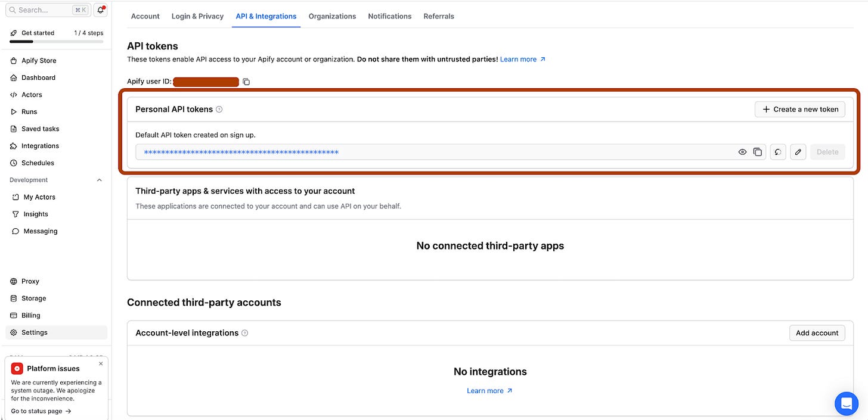The width and height of the screenshot is (868, 420).
Task: Open the API tokens Learn more link
Action: click(x=523, y=60)
